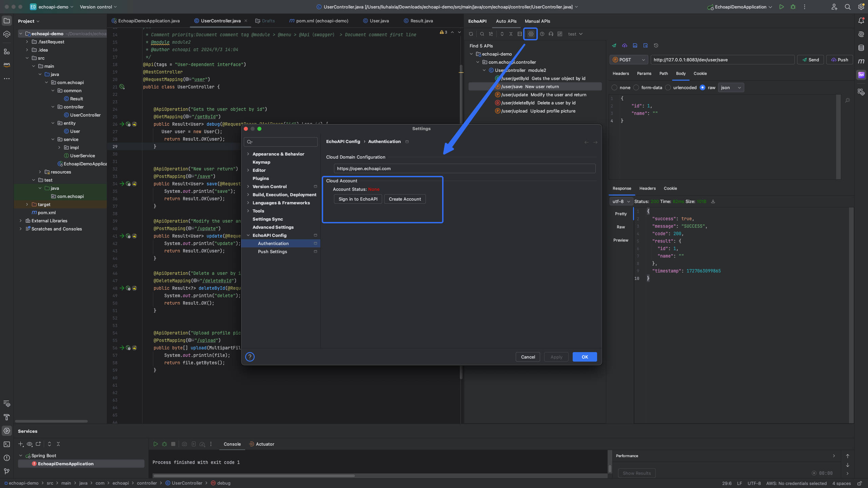Click the help question mark in Settings dialog
The width and height of the screenshot is (868, 488).
pos(250,357)
